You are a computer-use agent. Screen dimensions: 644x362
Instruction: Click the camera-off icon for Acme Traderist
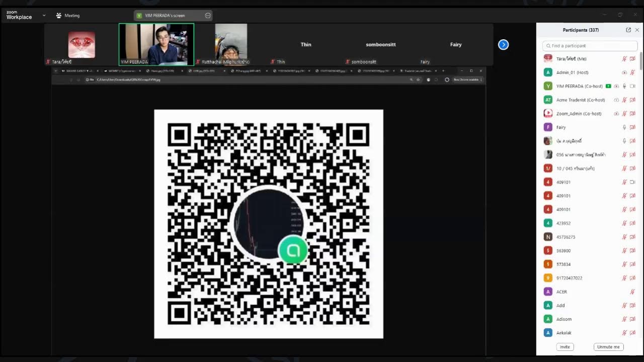coord(632,100)
